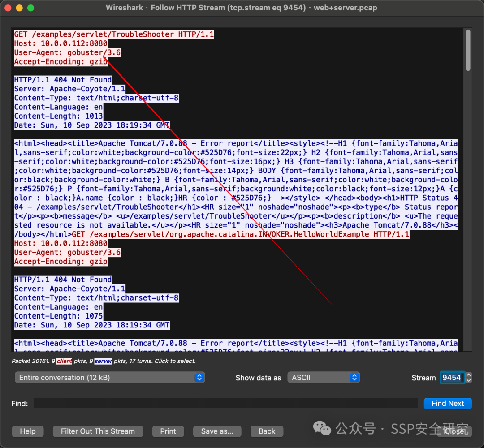Click the Print button
484x448 pixels.
(168, 431)
